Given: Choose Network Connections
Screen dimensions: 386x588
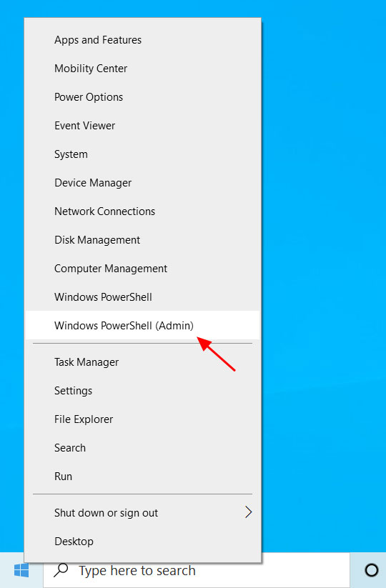Looking at the screenshot, I should pos(142,211).
